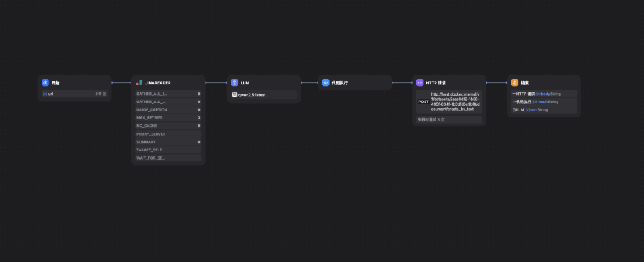Click the HTTP request URL text

455,102
